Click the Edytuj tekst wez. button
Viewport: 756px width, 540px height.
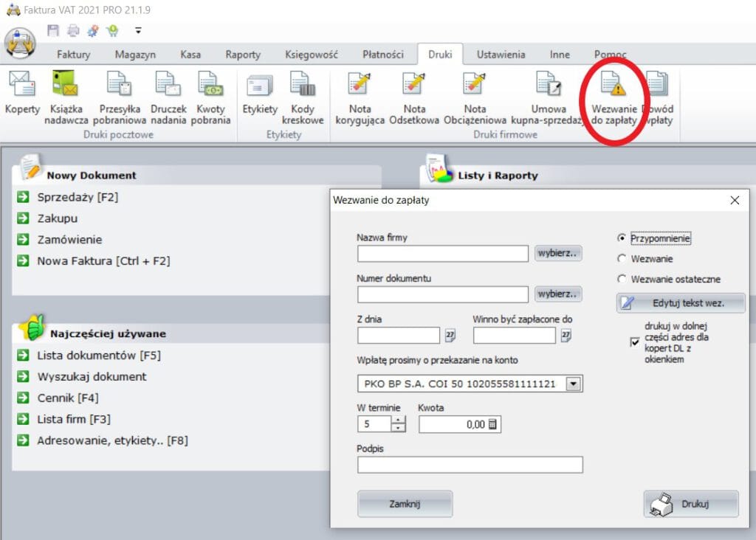pyautogui.click(x=681, y=303)
